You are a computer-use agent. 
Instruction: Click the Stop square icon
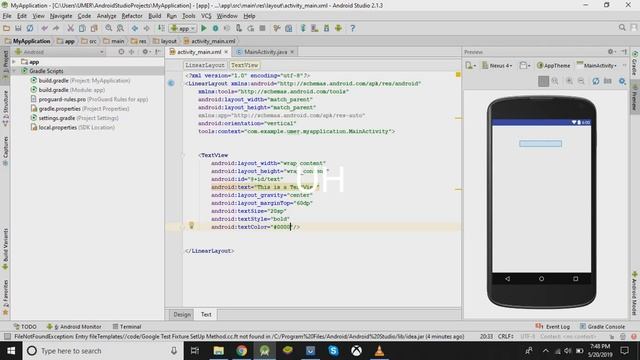click(x=262, y=28)
